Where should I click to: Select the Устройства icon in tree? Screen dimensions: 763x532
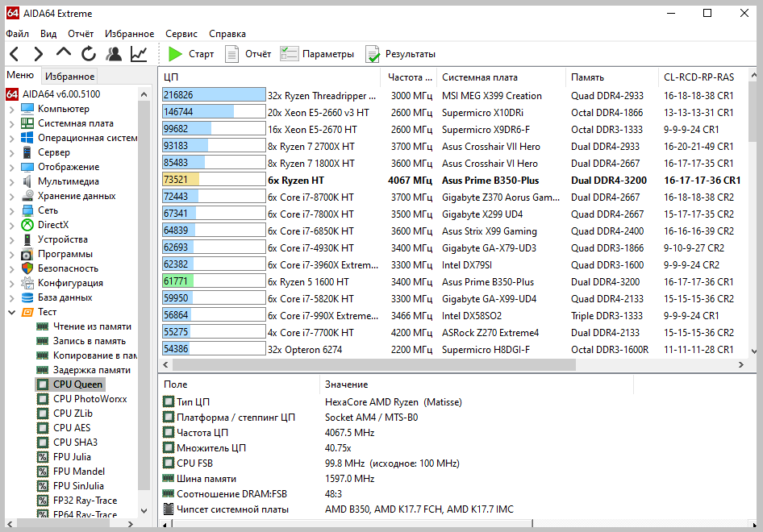coord(27,239)
